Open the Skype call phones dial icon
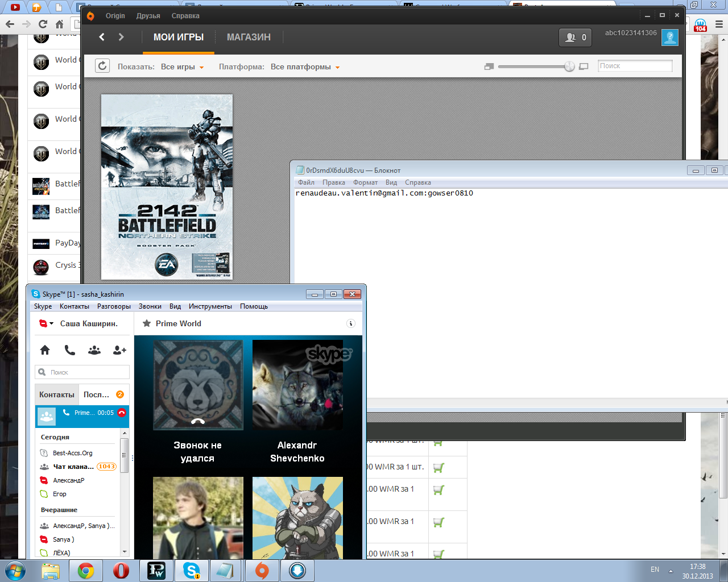 click(x=70, y=350)
